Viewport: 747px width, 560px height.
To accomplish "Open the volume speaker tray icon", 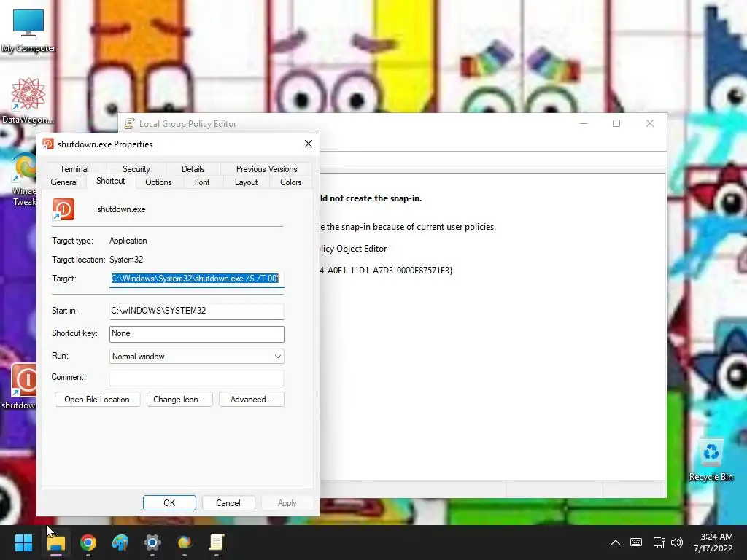I will [x=676, y=542].
